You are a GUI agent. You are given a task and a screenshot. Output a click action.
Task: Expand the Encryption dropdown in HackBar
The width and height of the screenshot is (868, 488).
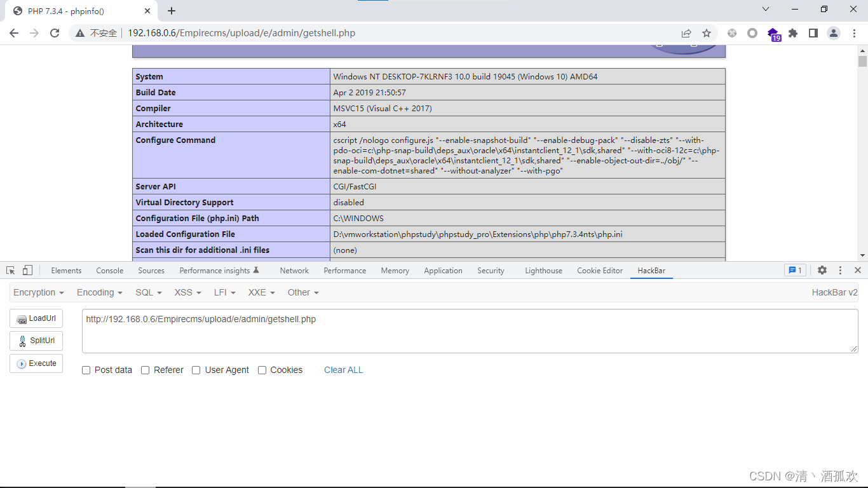[x=39, y=292]
